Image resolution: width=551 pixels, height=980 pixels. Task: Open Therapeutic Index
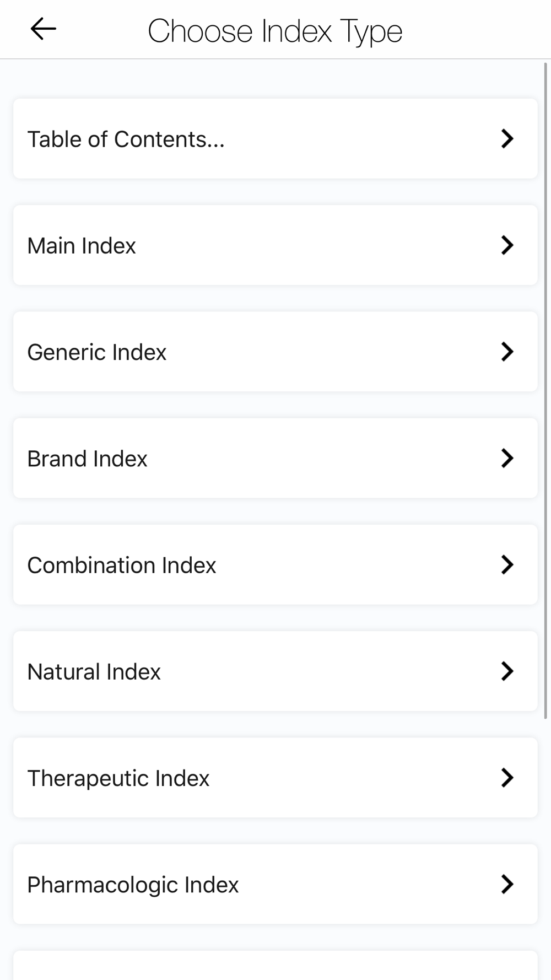(275, 777)
